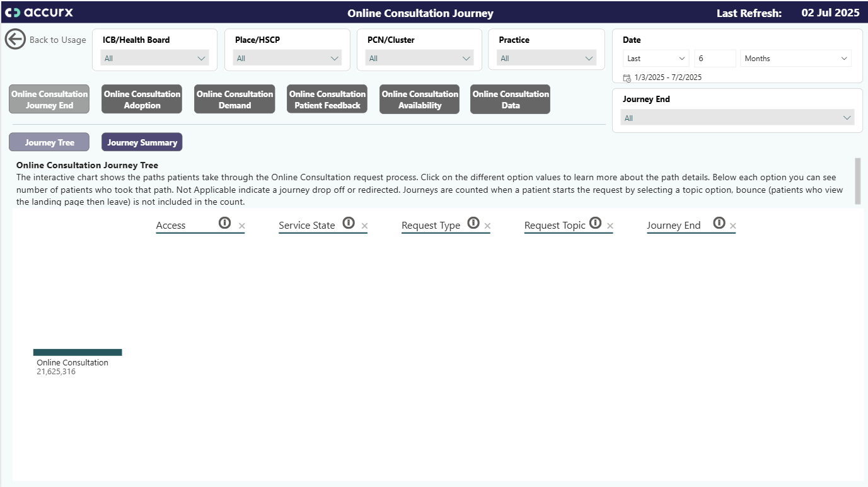Remove the Access level with its X
Viewport: 868px width, 487px height.
click(242, 226)
